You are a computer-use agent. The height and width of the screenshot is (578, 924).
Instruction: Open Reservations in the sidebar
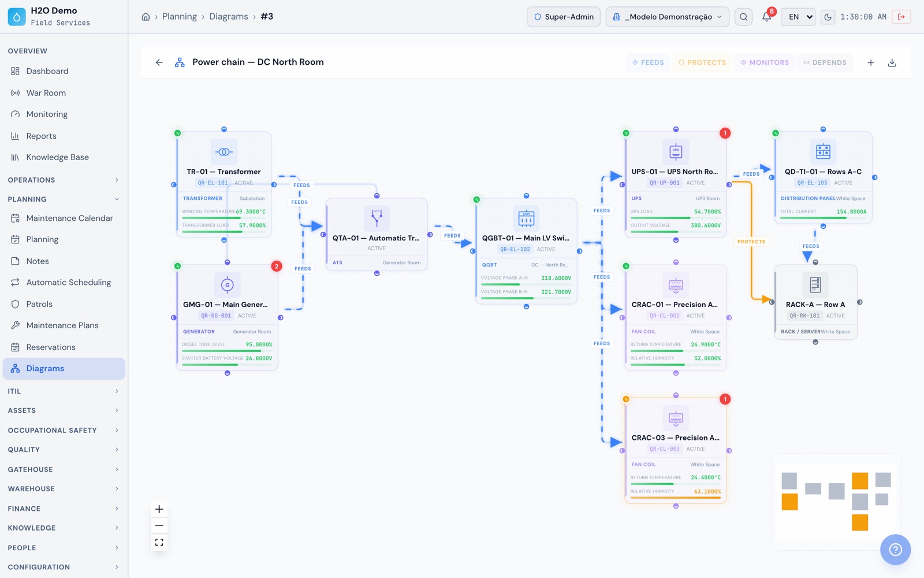pos(64,347)
